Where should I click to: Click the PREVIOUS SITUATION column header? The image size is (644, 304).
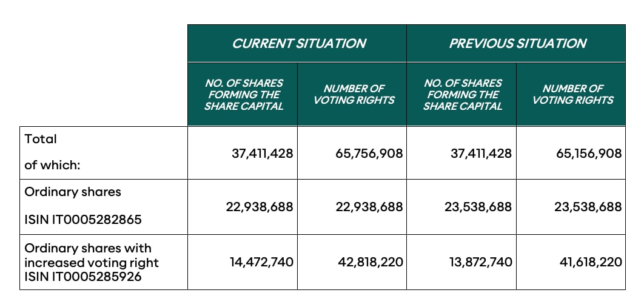517,44
